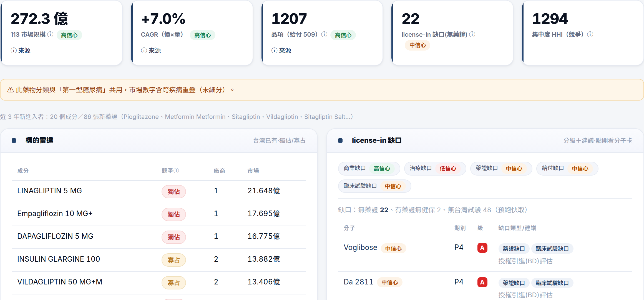Click 中信心 badge beside Da 2811
The image size is (644, 300).
tap(390, 282)
